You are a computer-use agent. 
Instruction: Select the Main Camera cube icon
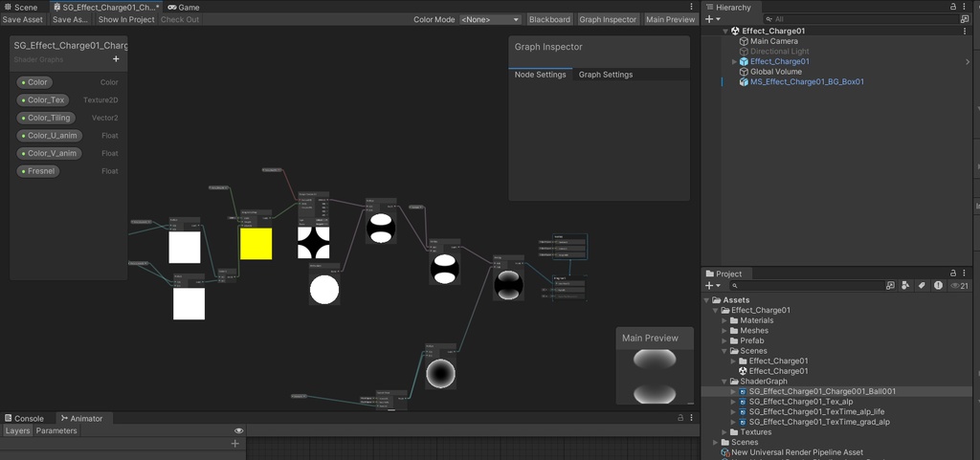pos(744,41)
